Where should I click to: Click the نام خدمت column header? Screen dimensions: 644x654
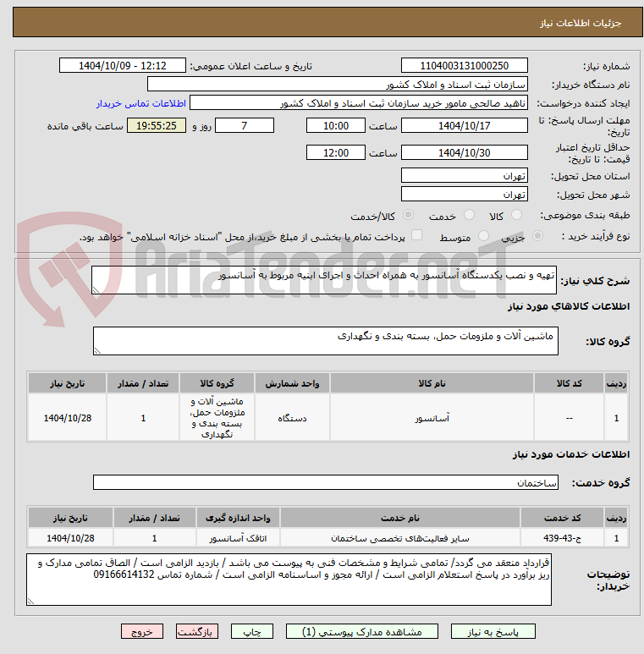tap(400, 518)
